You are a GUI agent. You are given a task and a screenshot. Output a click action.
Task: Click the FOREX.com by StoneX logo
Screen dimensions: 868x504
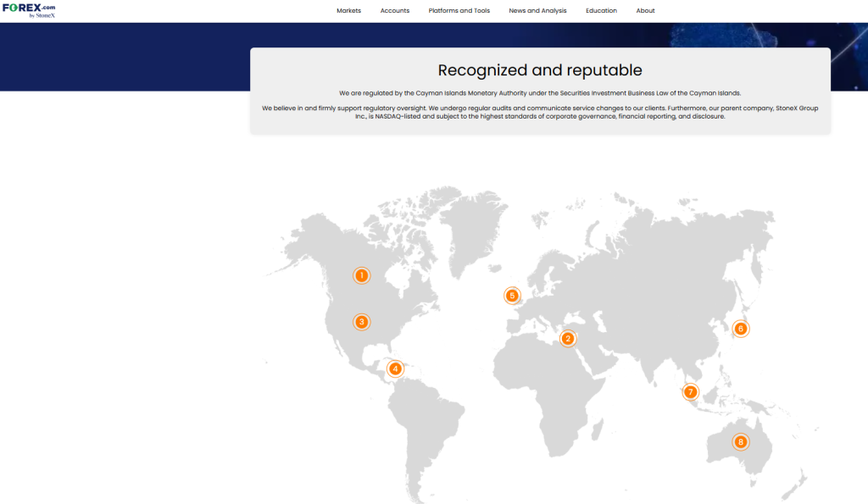coord(29,10)
